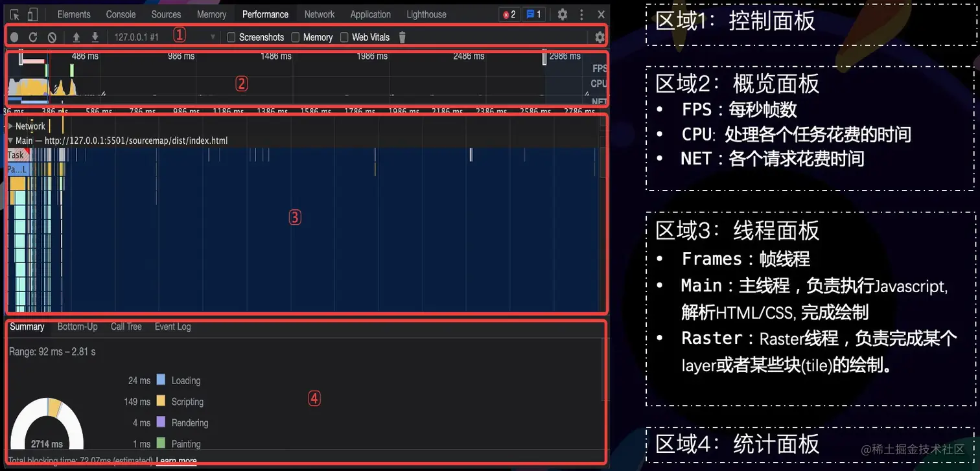Click the Range: 92 ms – 2.81 s text

(52, 351)
